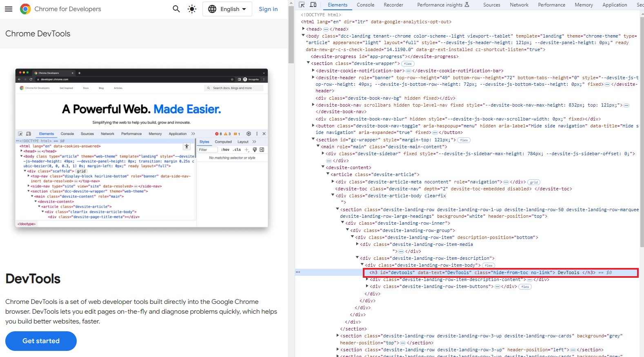
Task: Expand the devsite-header banner node
Action: (x=313, y=77)
